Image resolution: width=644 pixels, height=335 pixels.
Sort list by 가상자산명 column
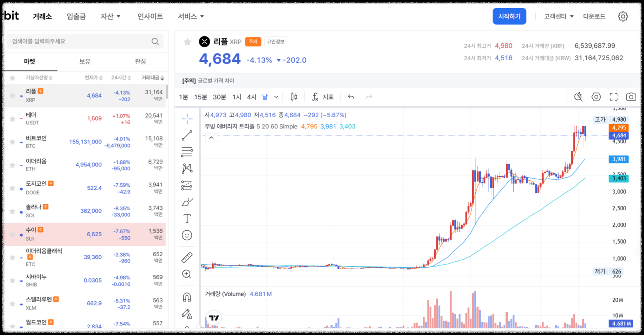[39, 78]
